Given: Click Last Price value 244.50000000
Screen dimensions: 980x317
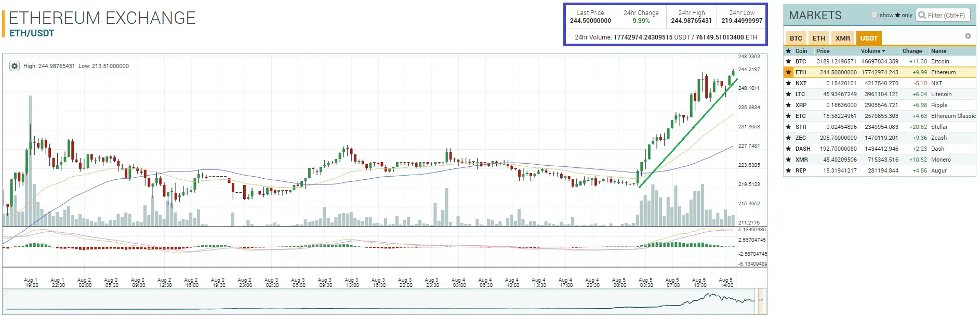Looking at the screenshot, I should [590, 21].
